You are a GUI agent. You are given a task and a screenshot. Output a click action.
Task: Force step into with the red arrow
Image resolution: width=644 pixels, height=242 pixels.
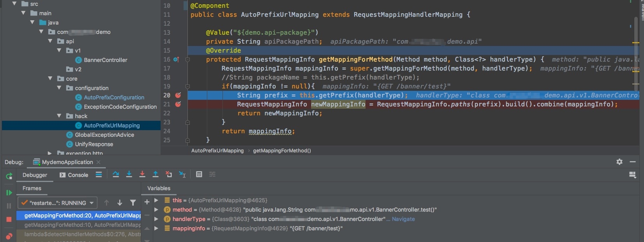point(142,174)
